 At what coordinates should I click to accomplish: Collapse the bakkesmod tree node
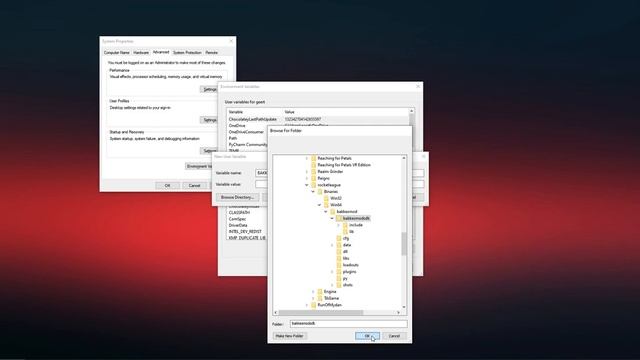coord(326,211)
